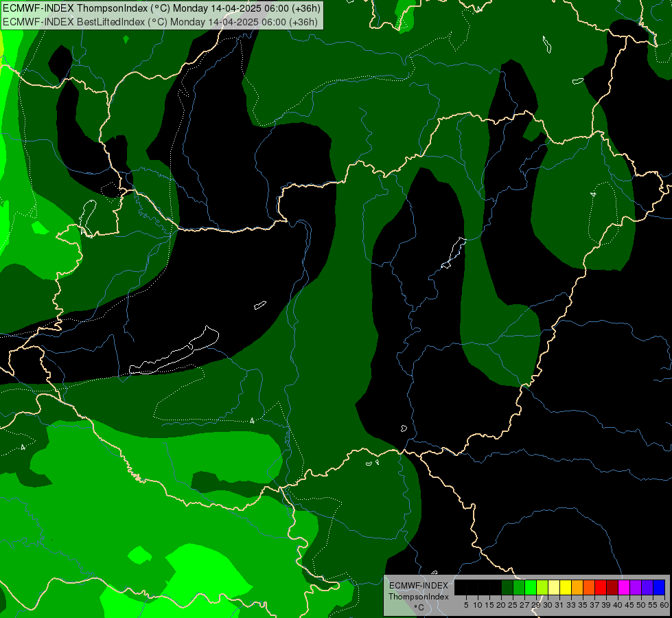
Task: Click the orange-red 35–37 legend swatch
Action: (x=589, y=587)
